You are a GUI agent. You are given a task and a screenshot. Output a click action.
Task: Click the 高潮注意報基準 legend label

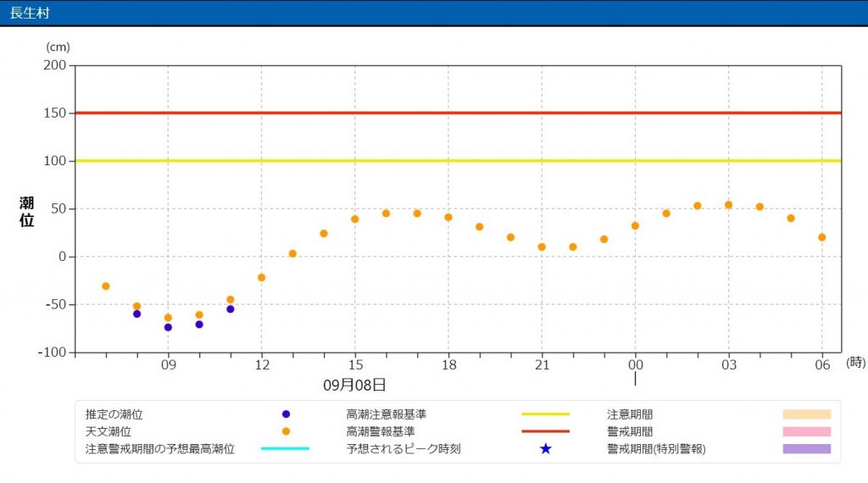click(387, 414)
